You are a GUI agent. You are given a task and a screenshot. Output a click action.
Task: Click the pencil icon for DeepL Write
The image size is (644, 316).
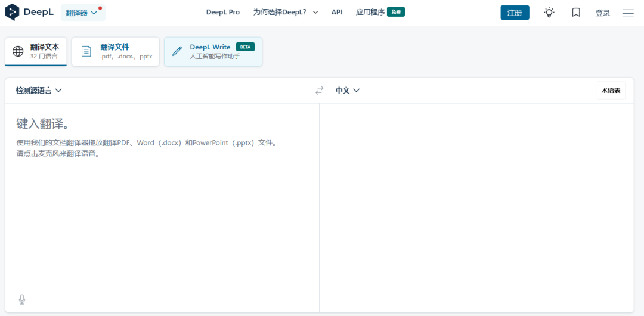click(x=177, y=51)
